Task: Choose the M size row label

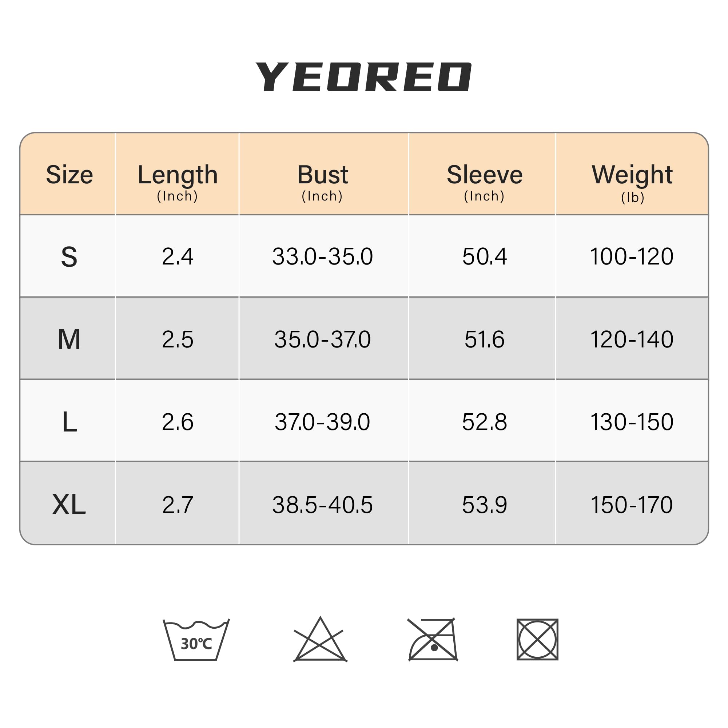Action: click(x=69, y=339)
